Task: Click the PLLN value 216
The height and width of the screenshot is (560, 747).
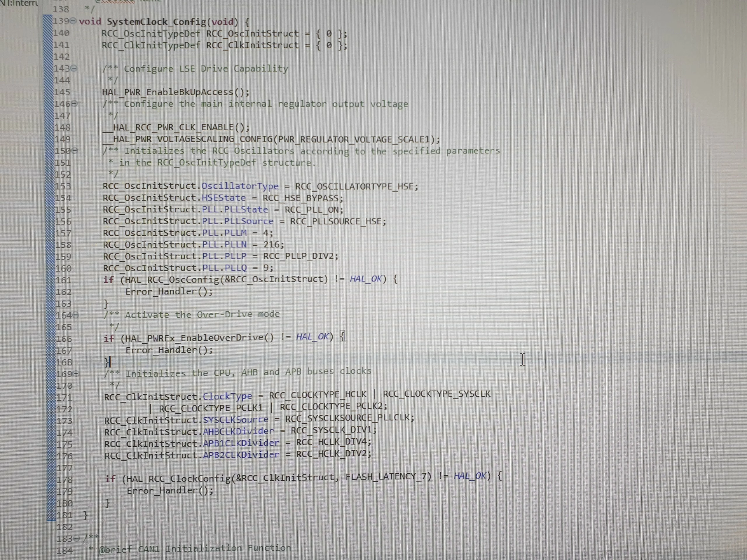Action: tap(271, 244)
